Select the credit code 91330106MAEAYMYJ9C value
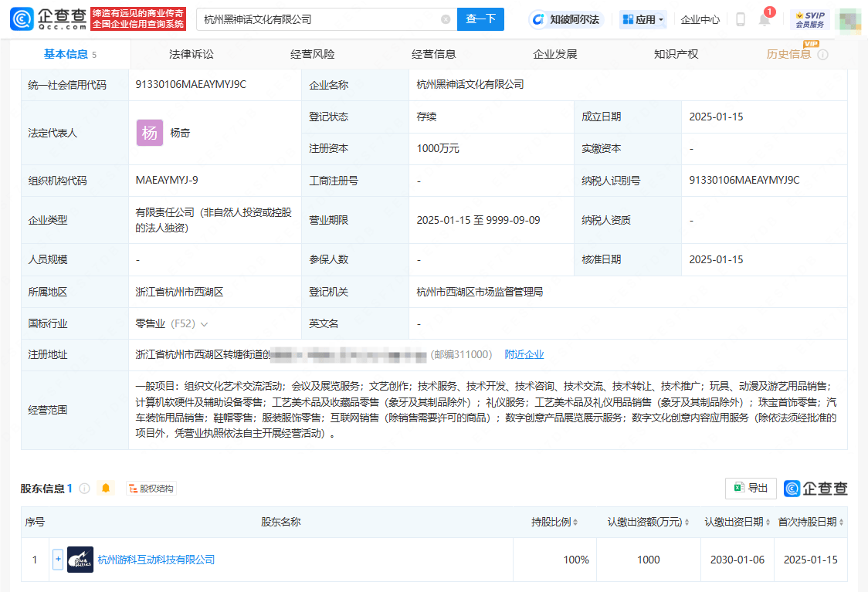Screen dimensions: 868x592 [x=191, y=85]
